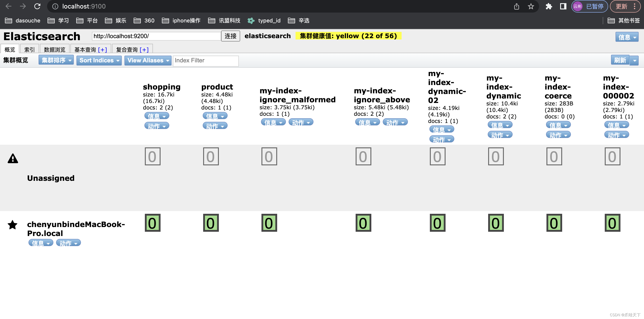Screen dimensions: 644x319
Task: Click the 连接 connect button
Action: click(230, 36)
